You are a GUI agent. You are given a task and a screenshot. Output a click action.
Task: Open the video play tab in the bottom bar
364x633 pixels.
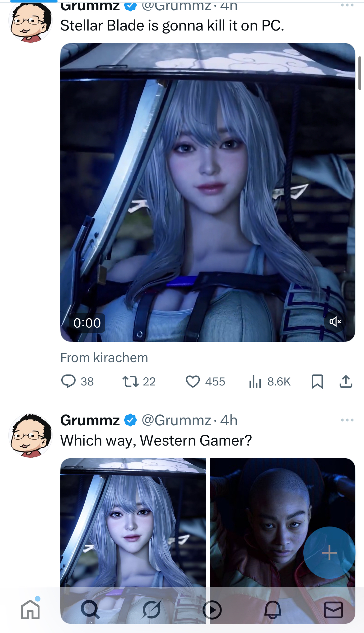point(212,610)
